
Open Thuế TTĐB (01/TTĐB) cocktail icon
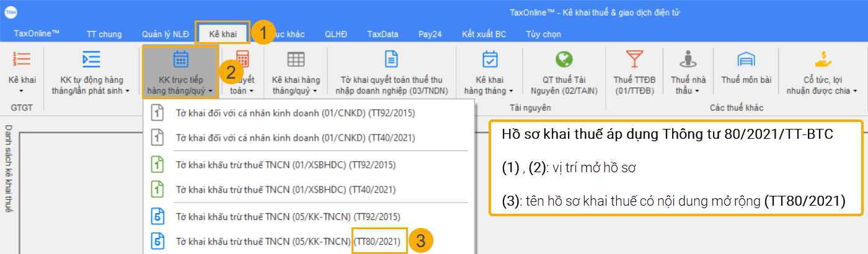click(x=634, y=59)
